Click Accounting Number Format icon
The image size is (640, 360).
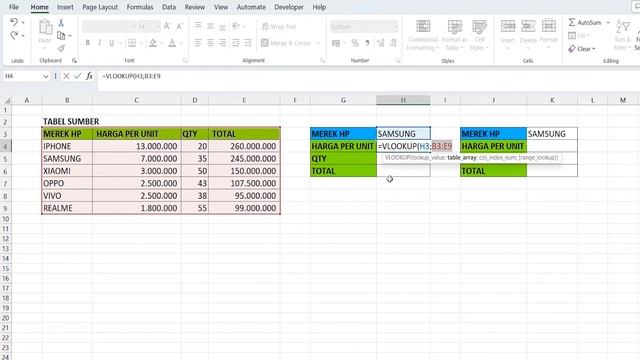pos(336,43)
